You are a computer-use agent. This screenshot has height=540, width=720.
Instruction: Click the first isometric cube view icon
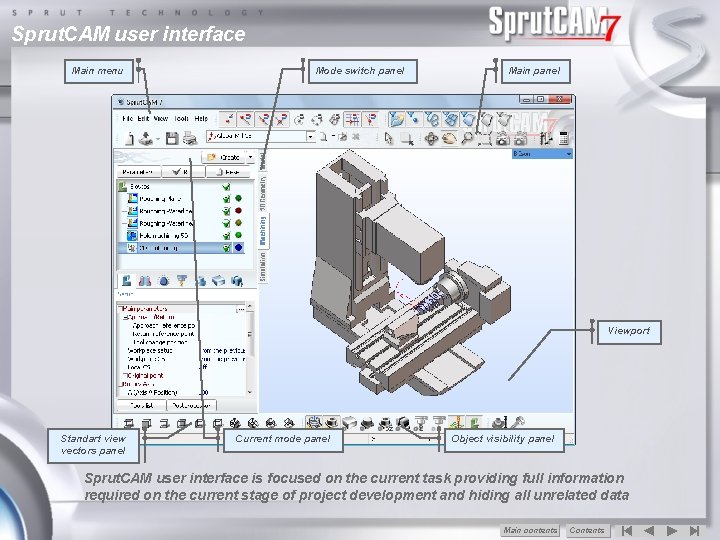[x=235, y=422]
